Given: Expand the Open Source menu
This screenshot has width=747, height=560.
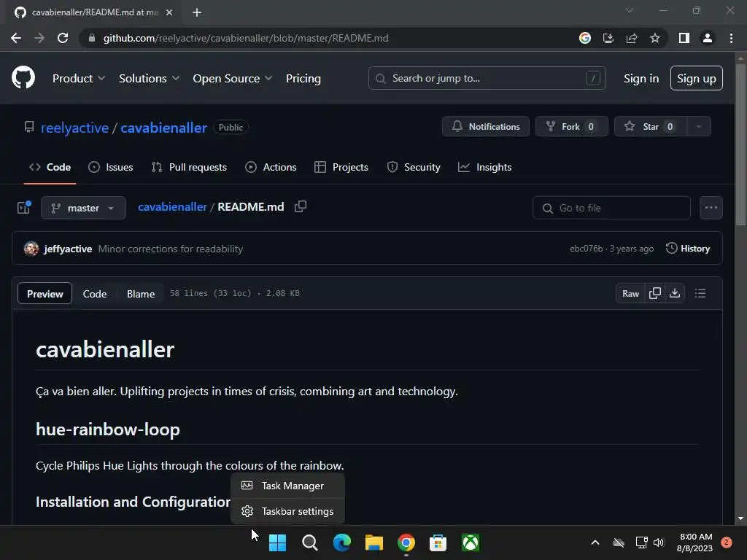Looking at the screenshot, I should click(x=233, y=78).
